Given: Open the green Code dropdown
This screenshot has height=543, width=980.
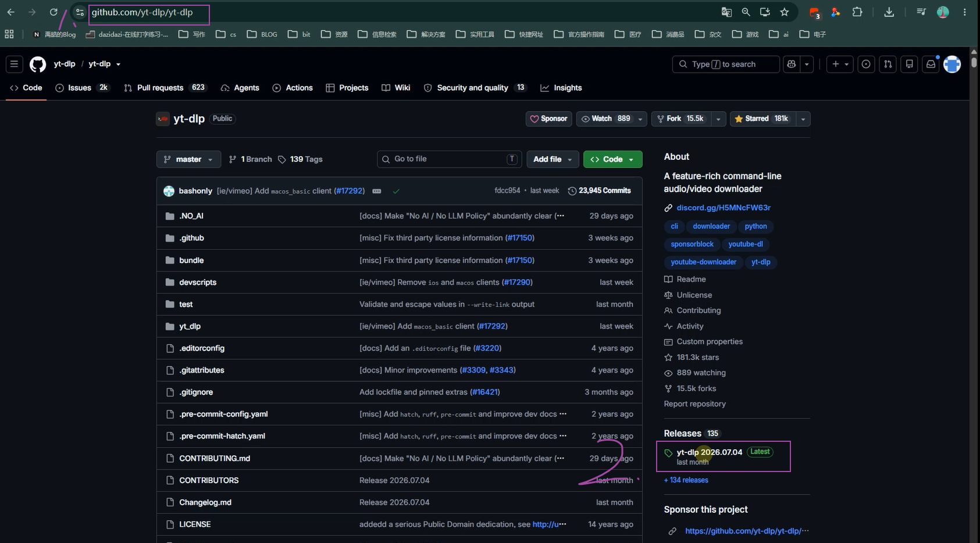Looking at the screenshot, I should click(x=612, y=159).
